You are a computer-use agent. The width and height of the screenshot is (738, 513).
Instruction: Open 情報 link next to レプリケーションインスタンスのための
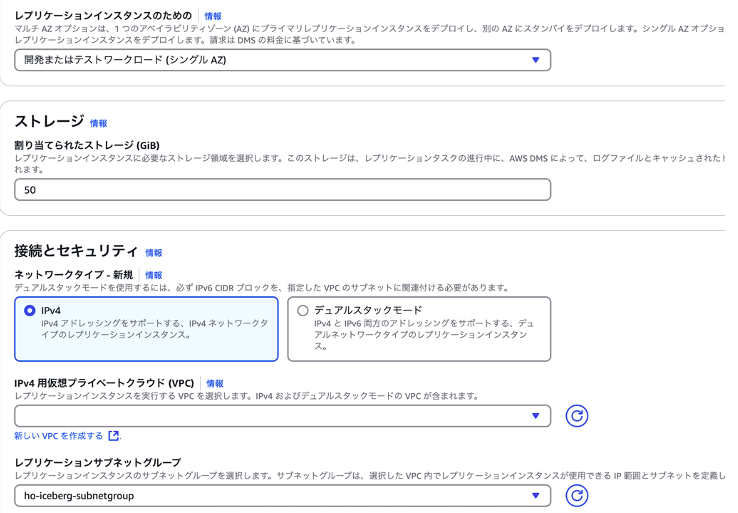click(213, 16)
